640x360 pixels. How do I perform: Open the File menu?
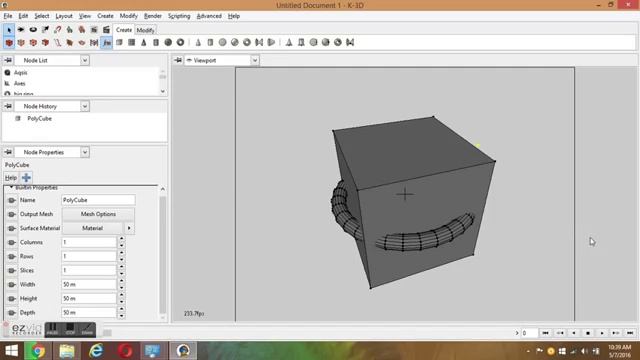click(8, 16)
